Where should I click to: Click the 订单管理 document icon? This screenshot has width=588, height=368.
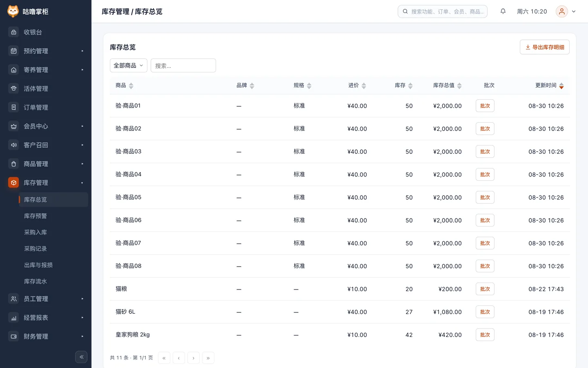click(13, 108)
